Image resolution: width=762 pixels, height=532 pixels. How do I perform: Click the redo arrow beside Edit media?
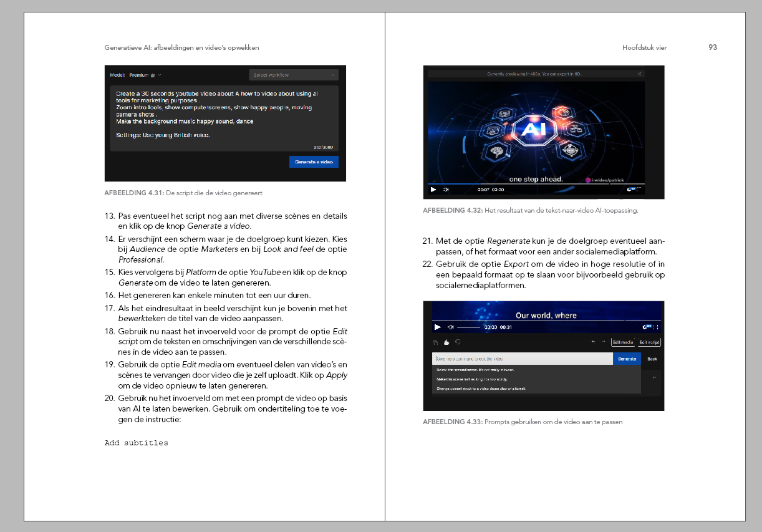coord(603,342)
